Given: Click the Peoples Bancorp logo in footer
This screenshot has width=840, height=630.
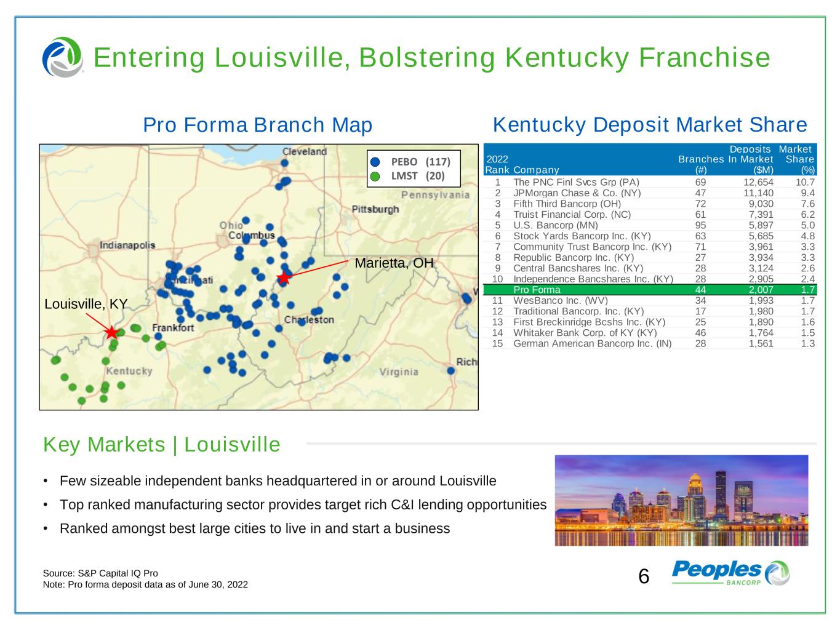Looking at the screenshot, I should click(x=730, y=573).
